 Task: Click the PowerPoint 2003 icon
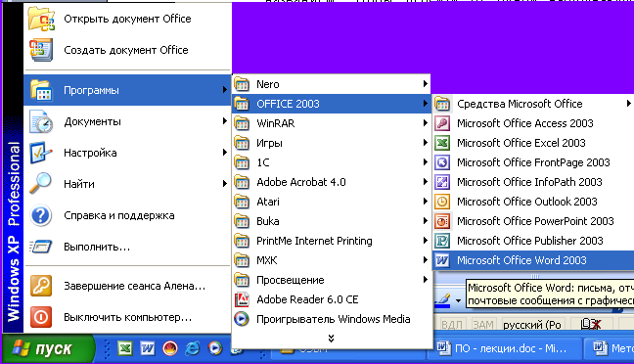[442, 221]
